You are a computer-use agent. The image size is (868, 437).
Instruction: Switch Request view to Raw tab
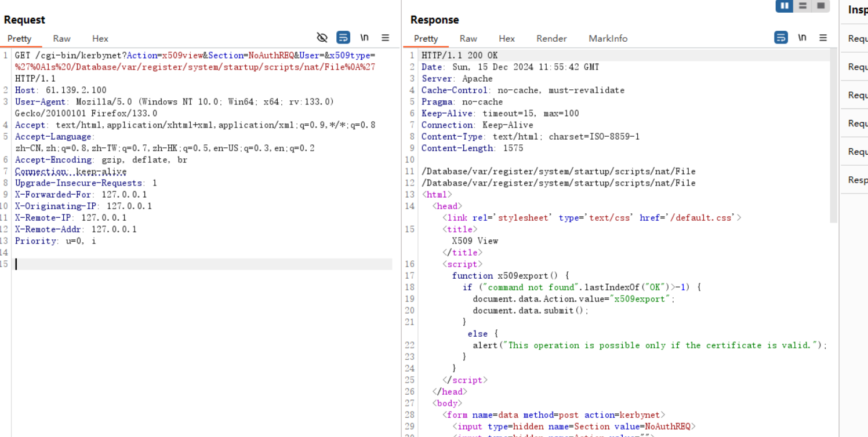[x=61, y=38]
